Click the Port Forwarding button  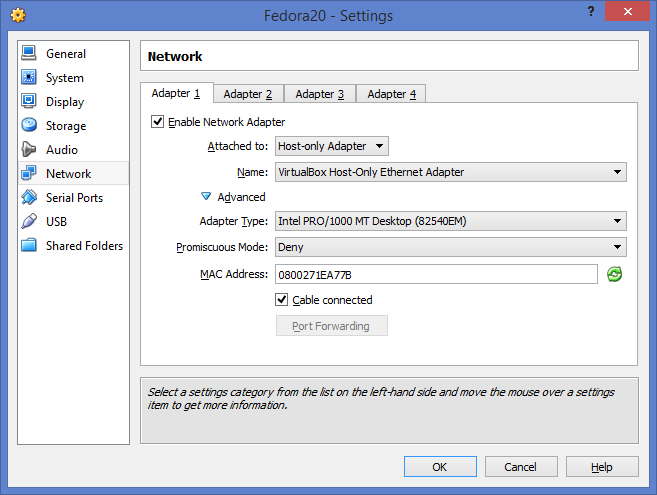(331, 326)
